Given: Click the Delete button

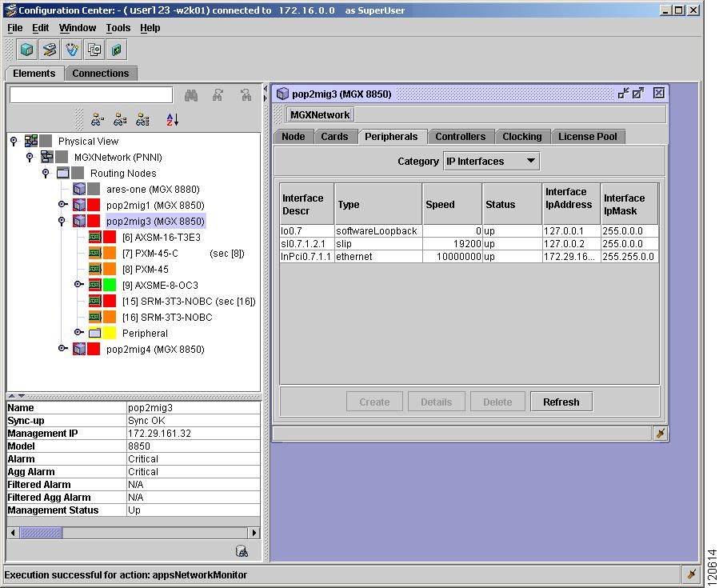Looking at the screenshot, I should [x=497, y=402].
